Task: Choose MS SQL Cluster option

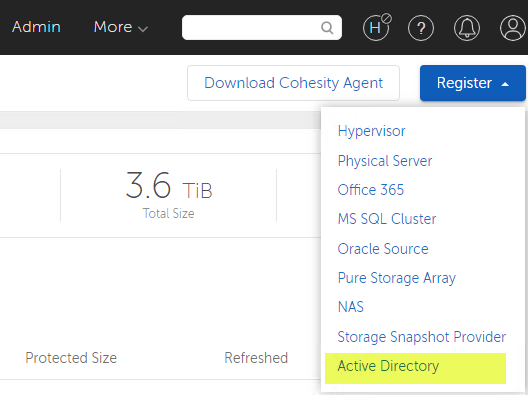Action: 387,219
